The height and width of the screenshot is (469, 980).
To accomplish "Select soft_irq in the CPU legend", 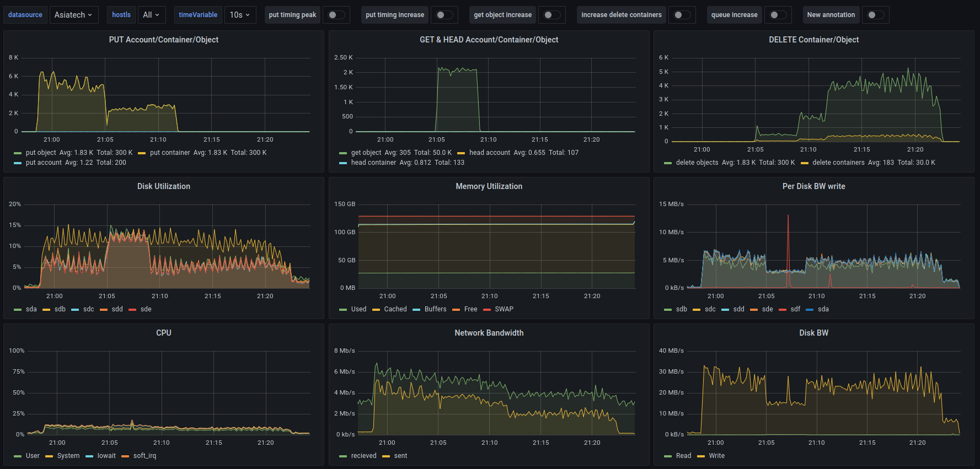I will tap(144, 456).
